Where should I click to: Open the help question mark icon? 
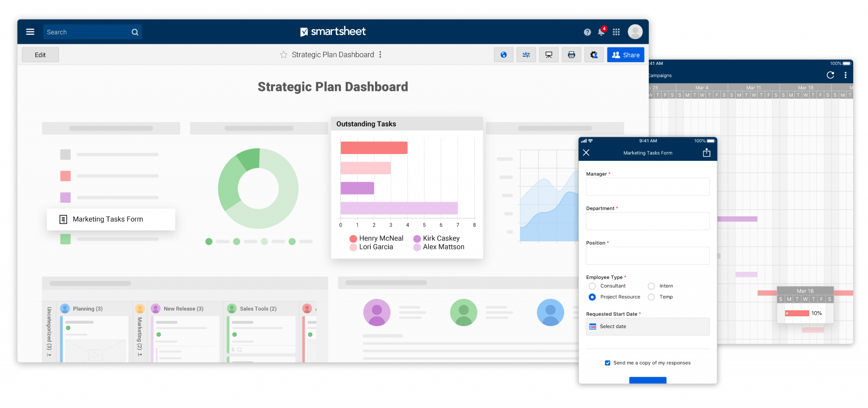(587, 32)
